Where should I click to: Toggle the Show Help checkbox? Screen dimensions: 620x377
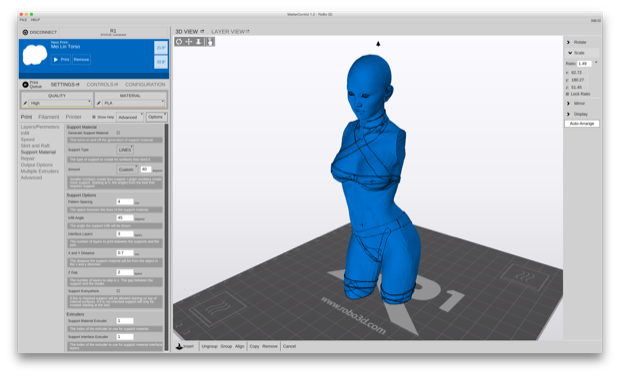94,117
